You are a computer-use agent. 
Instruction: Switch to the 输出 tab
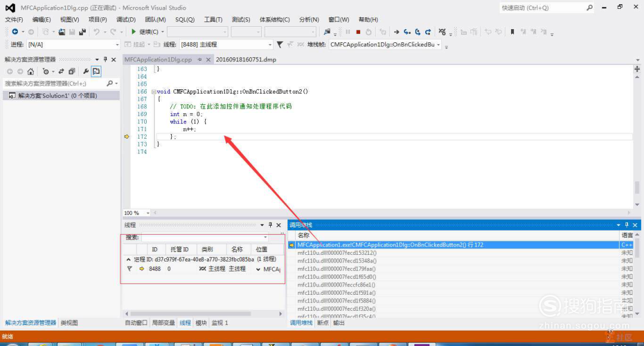339,323
